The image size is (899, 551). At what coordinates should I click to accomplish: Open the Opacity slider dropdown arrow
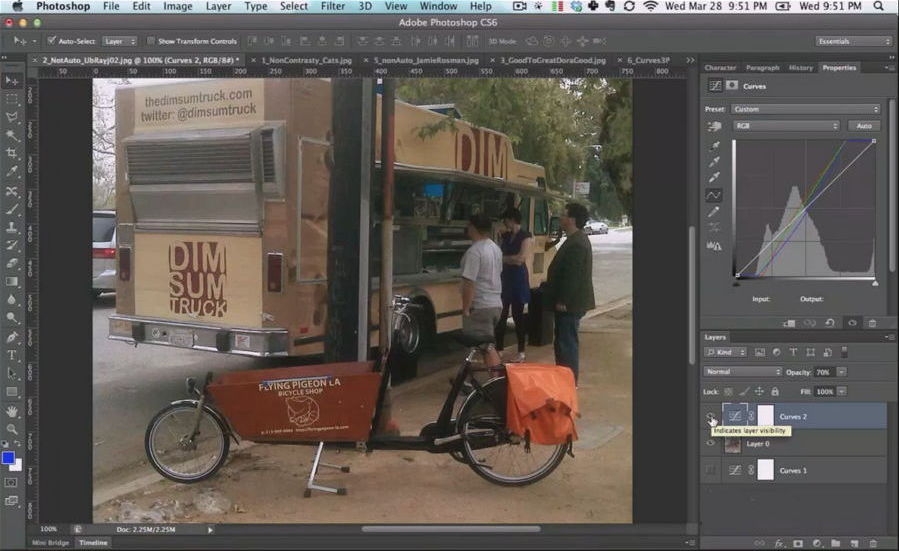(x=841, y=372)
